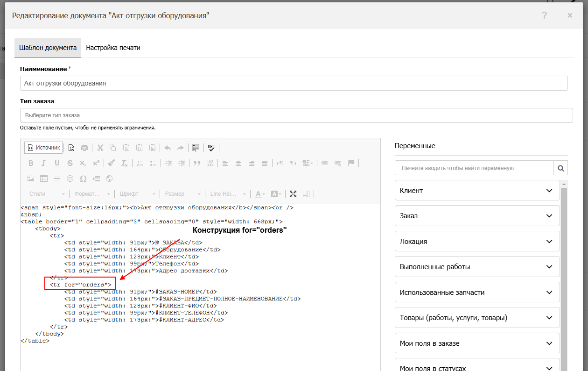
Task: Click the Unlink icon
Action: pyautogui.click(x=338, y=163)
